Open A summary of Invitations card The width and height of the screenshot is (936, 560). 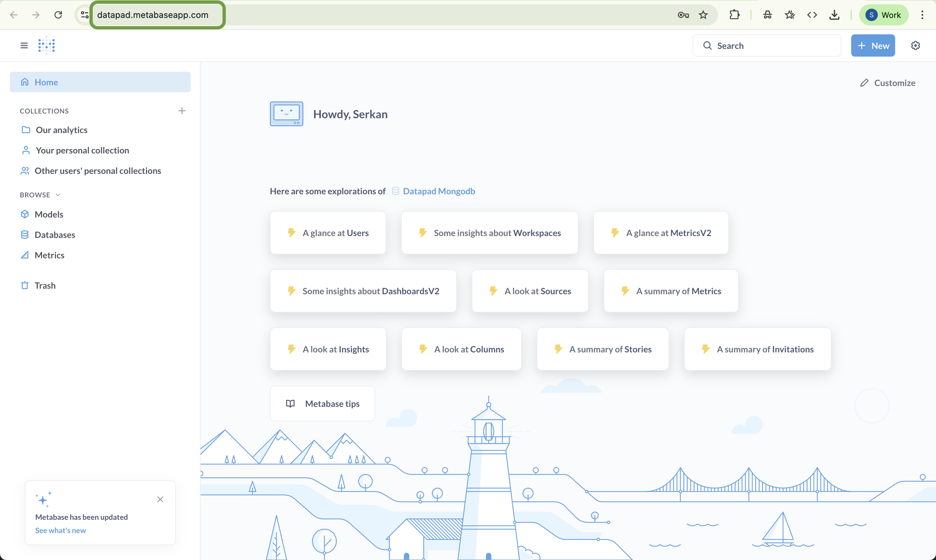click(x=757, y=349)
